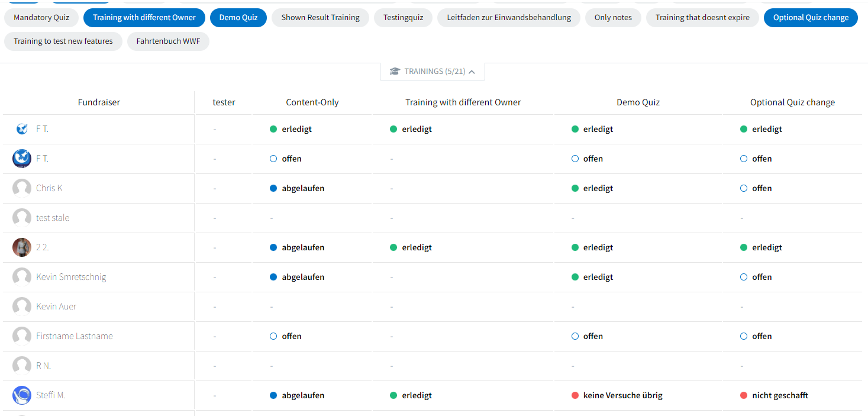Click Steffi M. nicht geschafft status
Screen dimensions: 868x416
coord(775,395)
